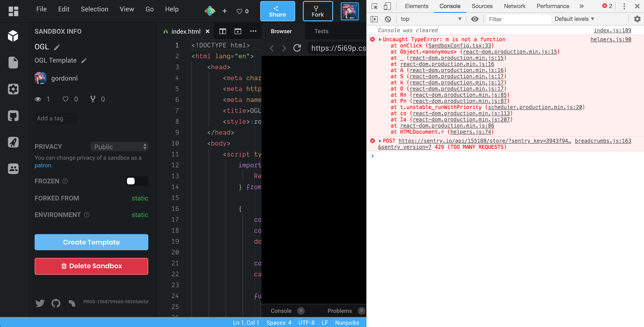Viewport: 644px width, 327px height.
Task: Open the Live collaboration sidebar icon
Action: click(x=13, y=169)
